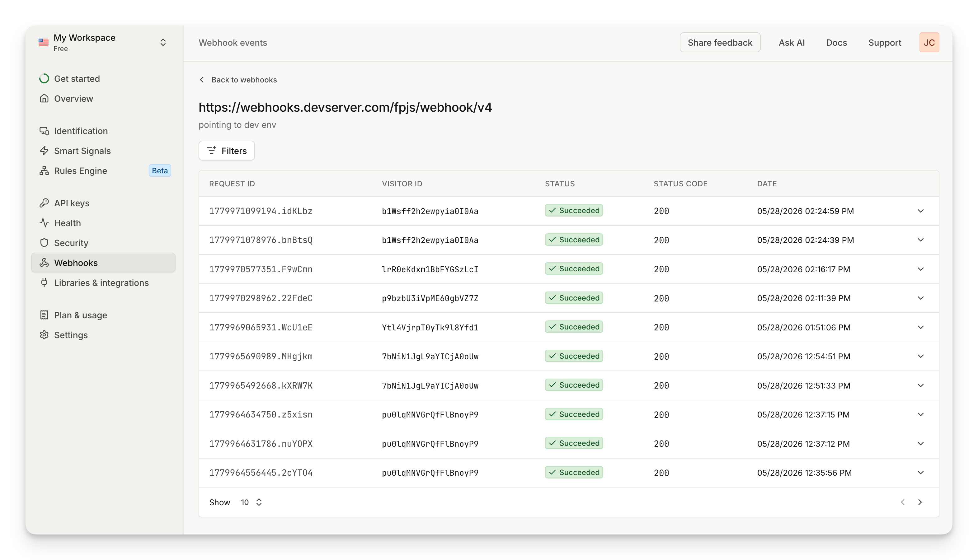
Task: Open the Get started menu item
Action: [103, 78]
